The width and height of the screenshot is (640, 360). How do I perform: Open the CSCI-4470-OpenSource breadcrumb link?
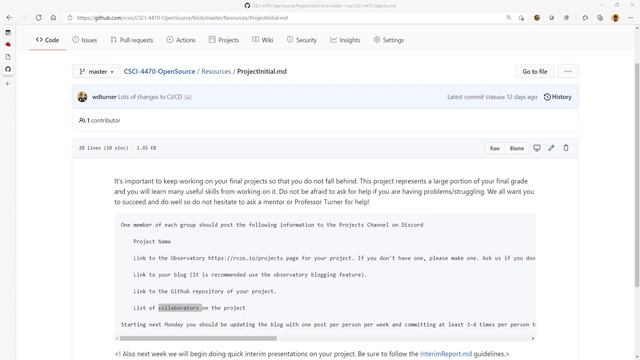point(160,71)
